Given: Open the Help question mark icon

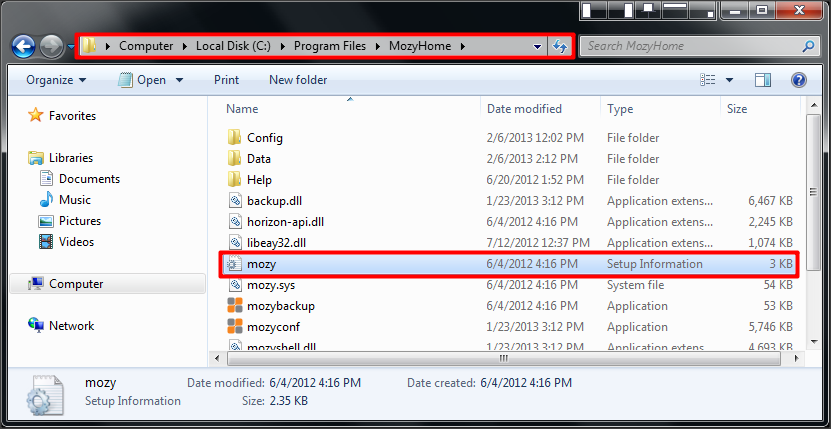Looking at the screenshot, I should [799, 80].
